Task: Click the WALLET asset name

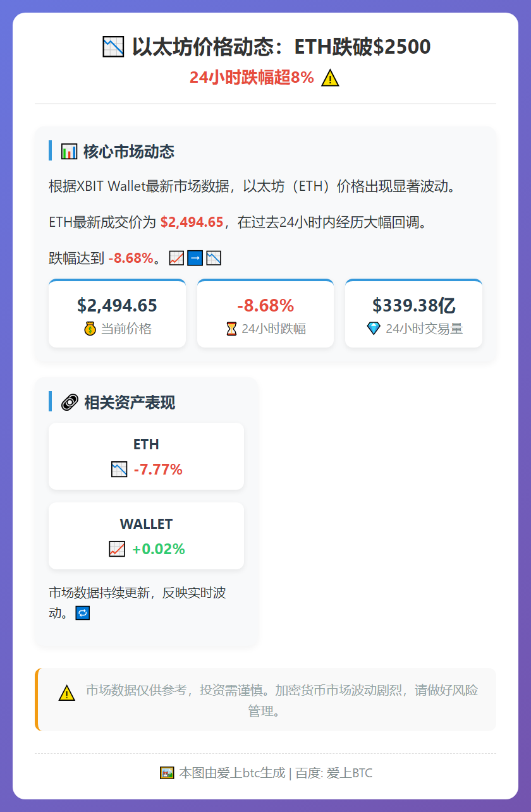Action: click(x=146, y=524)
